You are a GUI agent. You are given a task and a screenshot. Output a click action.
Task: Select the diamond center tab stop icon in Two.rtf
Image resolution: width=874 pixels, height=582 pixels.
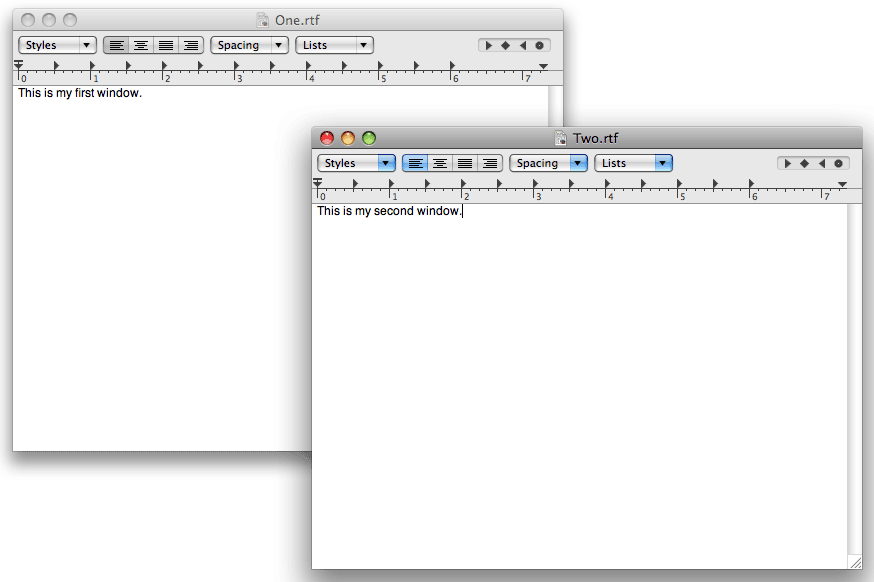(805, 163)
